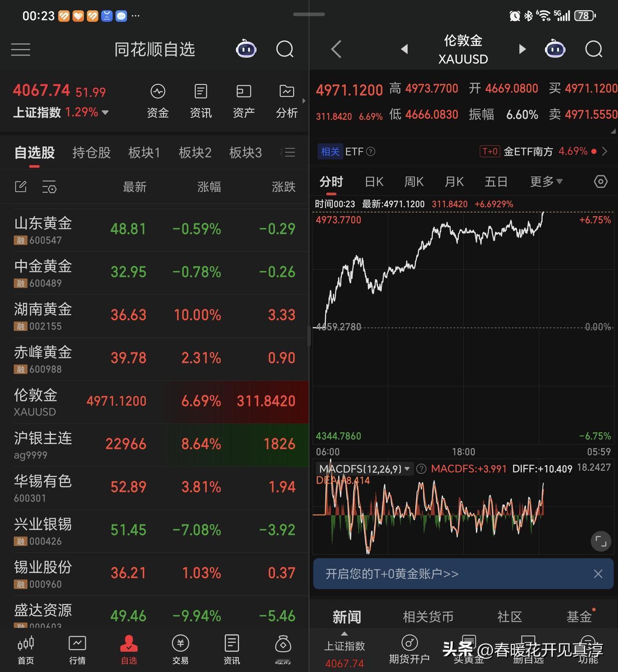Switch to the previous instrument arrow

click(x=405, y=49)
